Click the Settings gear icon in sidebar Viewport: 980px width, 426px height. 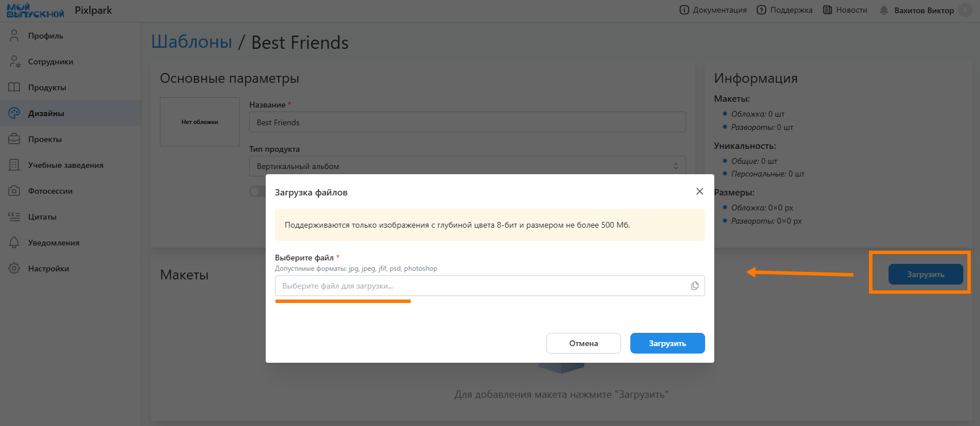coord(14,268)
